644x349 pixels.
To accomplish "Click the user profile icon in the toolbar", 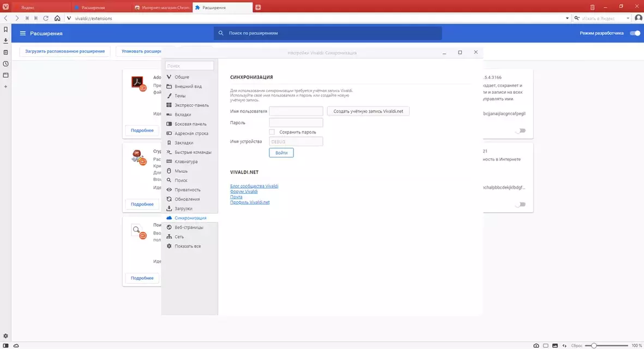I will point(638,18).
